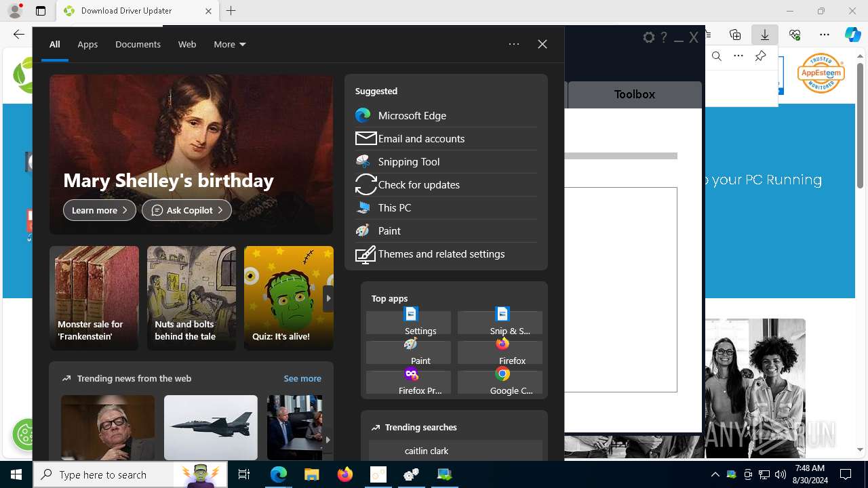Image resolution: width=868 pixels, height=488 pixels.
Task: Click AppEsteem trusted badge
Action: tap(821, 73)
